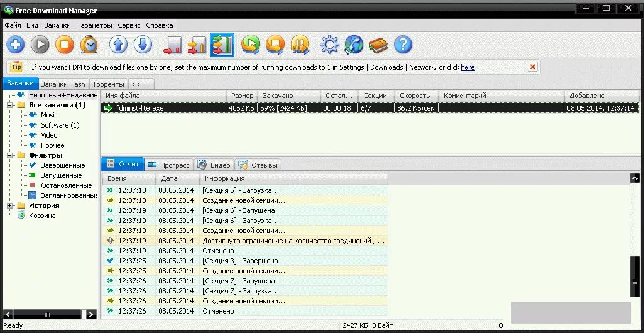Click the blue question mark help icon

(x=403, y=45)
